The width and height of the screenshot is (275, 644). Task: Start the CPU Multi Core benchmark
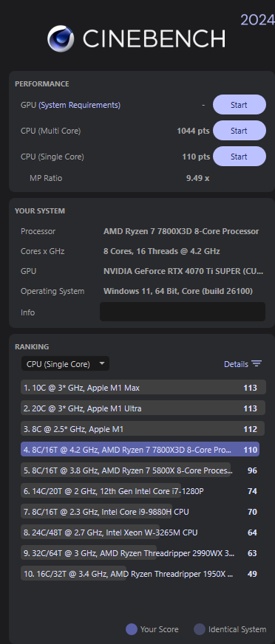tap(240, 131)
